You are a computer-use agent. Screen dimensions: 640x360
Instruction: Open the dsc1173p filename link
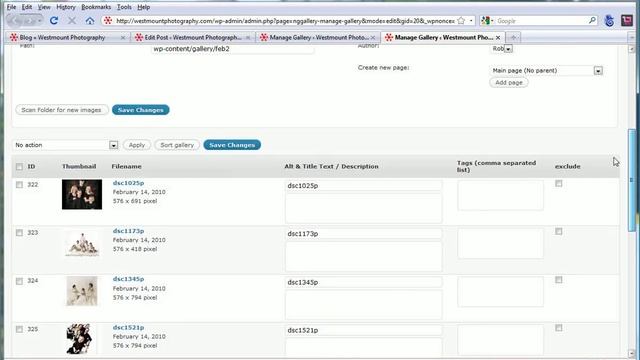(128, 231)
